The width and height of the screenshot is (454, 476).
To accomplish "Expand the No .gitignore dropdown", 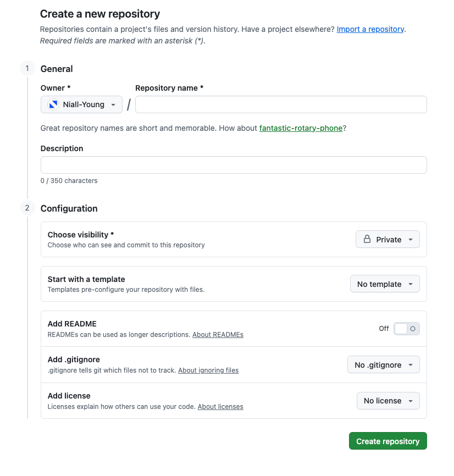I will pos(384,364).
